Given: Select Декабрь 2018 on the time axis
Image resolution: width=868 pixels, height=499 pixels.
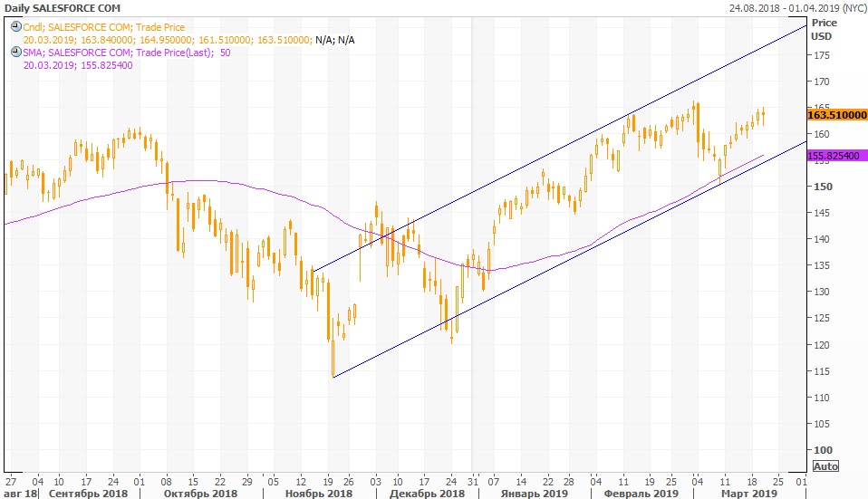Looking at the screenshot, I should click(426, 494).
